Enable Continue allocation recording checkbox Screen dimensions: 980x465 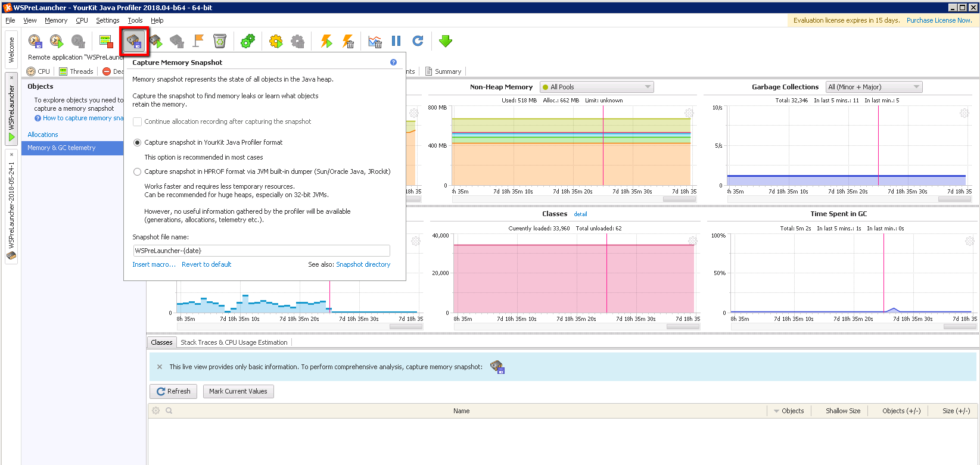coord(138,121)
